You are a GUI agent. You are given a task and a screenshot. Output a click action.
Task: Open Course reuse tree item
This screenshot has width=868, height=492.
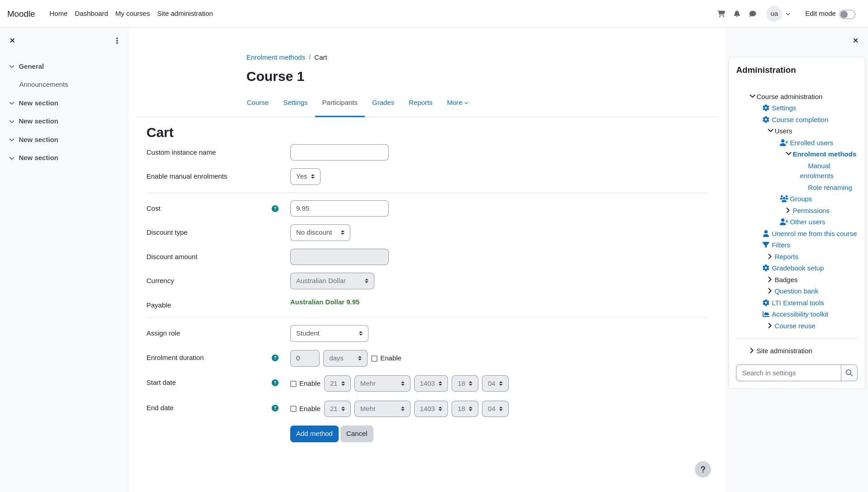tap(795, 326)
